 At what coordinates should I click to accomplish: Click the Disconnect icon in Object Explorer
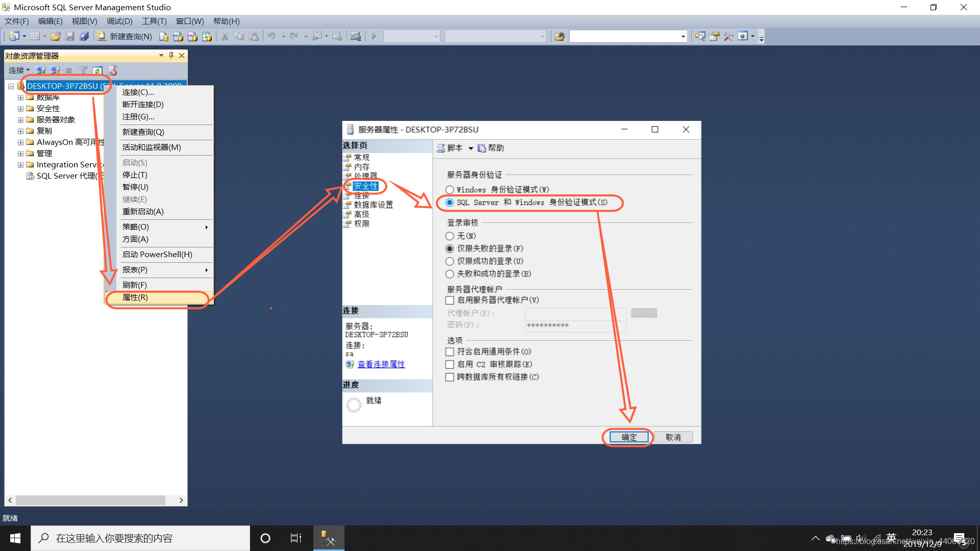[55, 70]
